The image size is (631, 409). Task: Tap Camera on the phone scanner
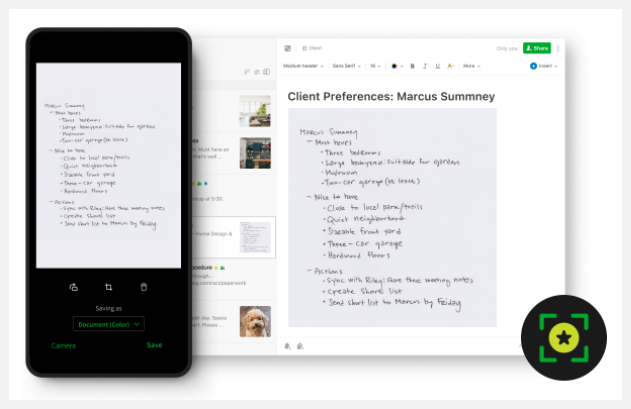pyautogui.click(x=63, y=345)
